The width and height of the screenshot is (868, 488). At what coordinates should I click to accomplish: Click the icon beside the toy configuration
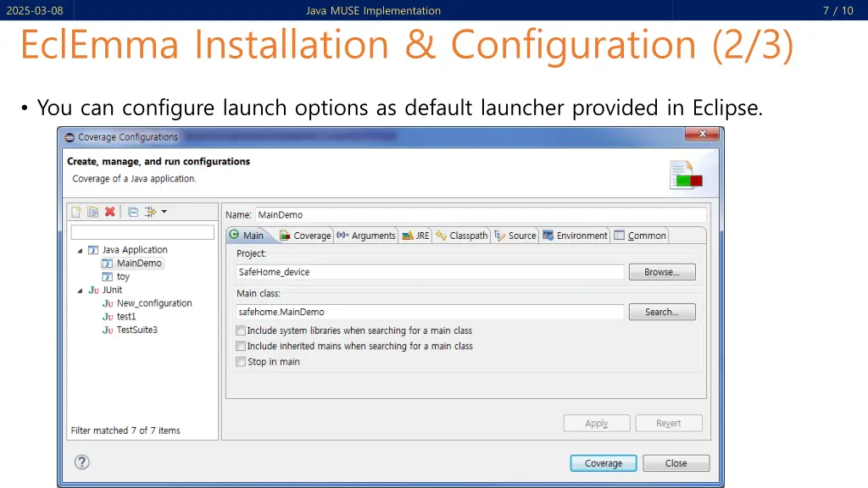point(108,277)
